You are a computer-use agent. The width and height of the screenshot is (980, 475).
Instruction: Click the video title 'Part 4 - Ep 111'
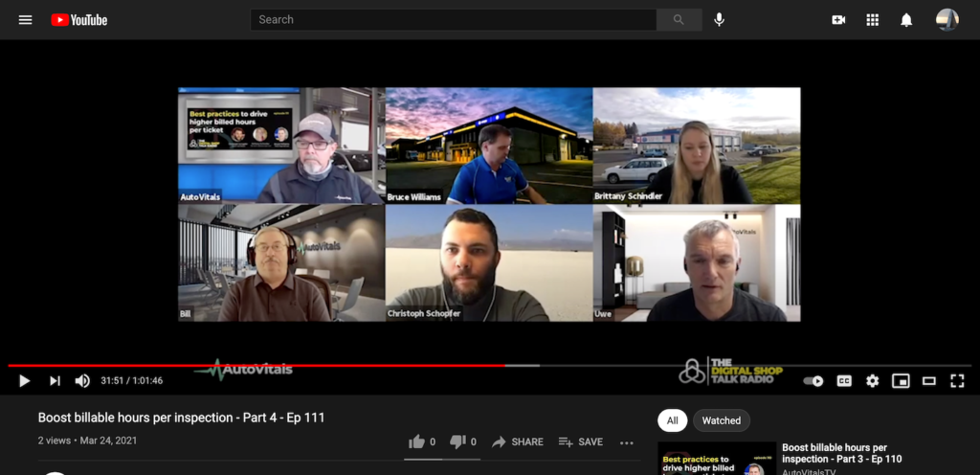181,418
